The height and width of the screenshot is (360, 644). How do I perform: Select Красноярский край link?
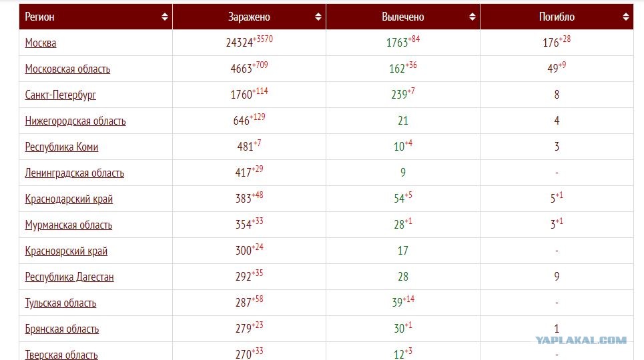66,251
